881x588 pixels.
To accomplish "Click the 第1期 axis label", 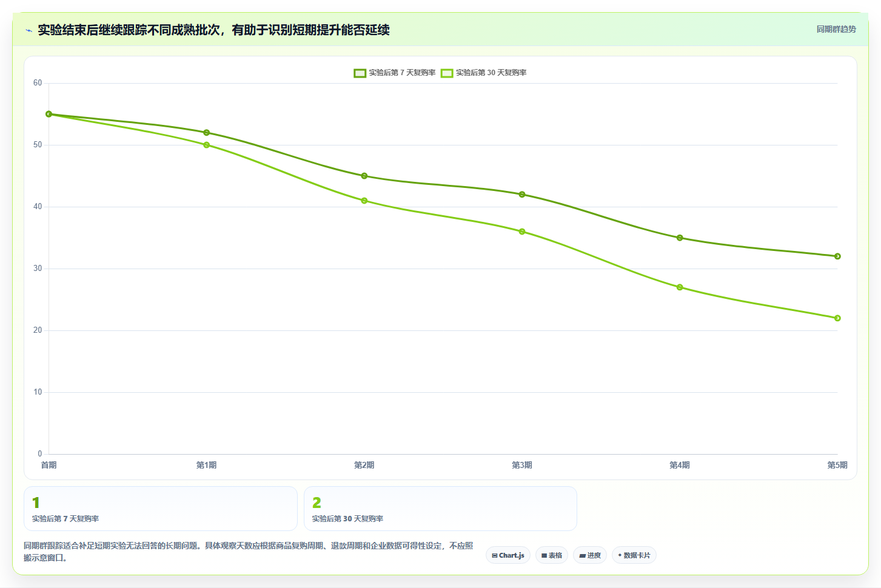I will click(x=207, y=465).
